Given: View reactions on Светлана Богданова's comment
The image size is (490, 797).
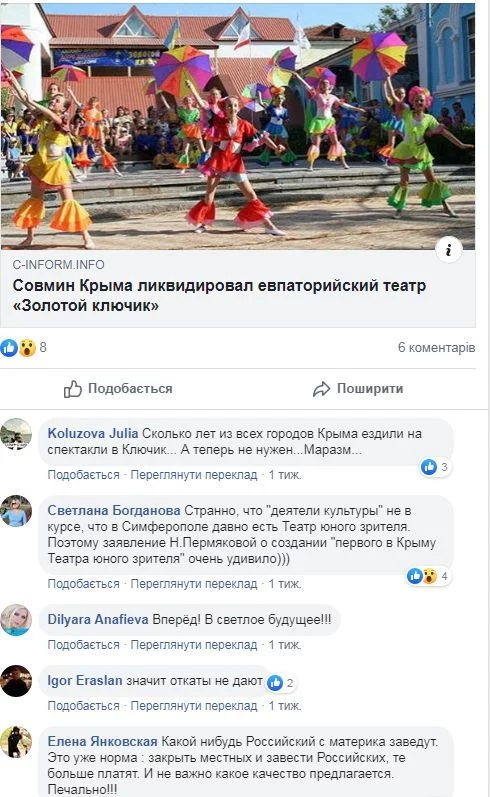Looking at the screenshot, I should click(428, 576).
